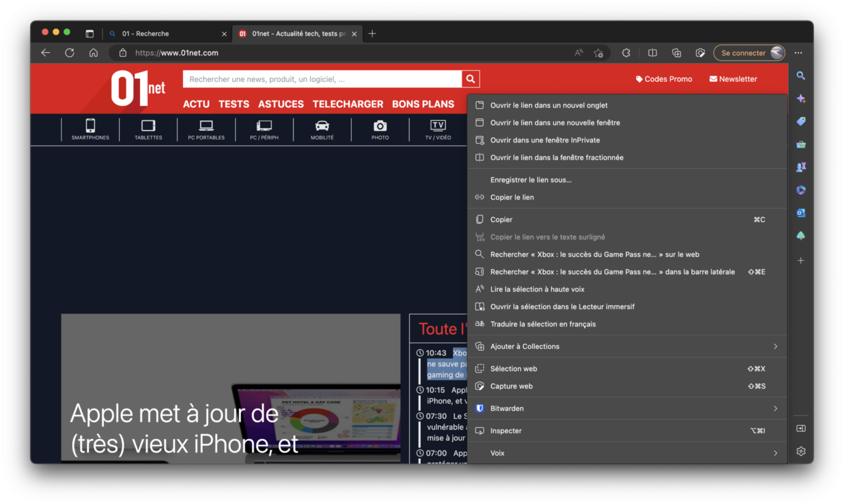The height and width of the screenshot is (504, 844).
Task: Choose Copier in the context menu
Action: tap(627, 220)
